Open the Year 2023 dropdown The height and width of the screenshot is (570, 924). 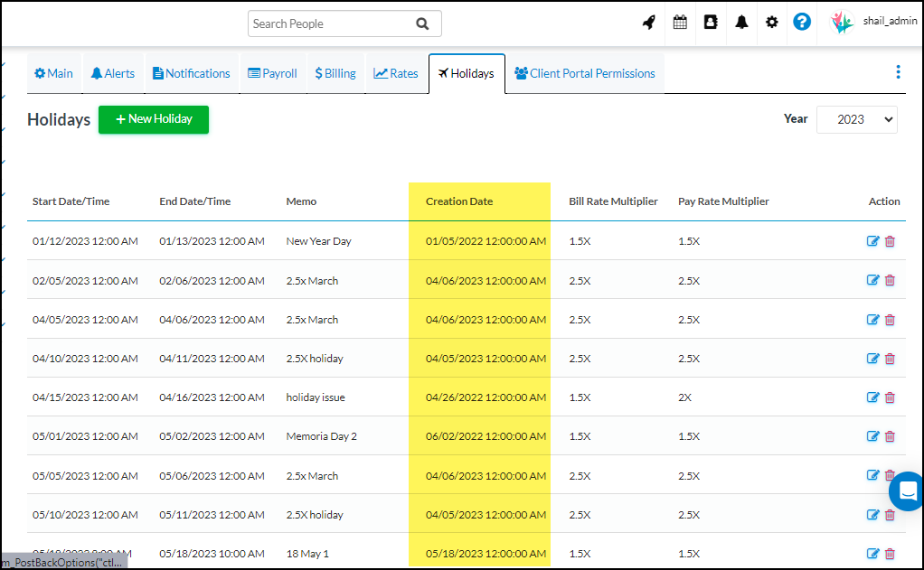856,118
